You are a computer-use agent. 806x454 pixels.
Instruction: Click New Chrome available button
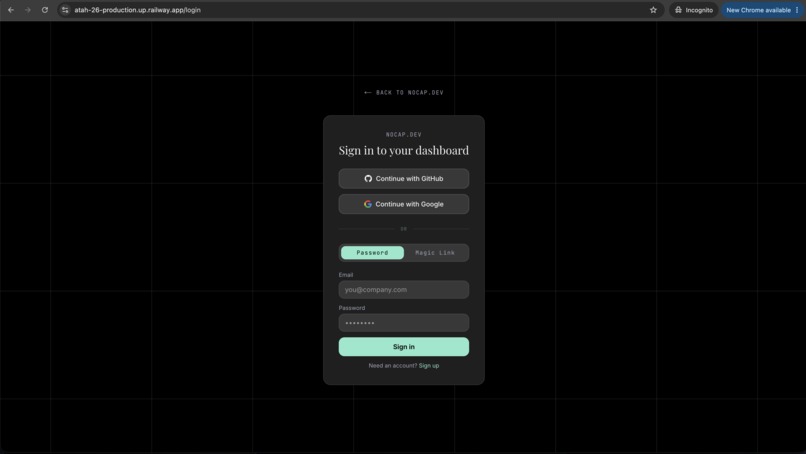point(758,10)
